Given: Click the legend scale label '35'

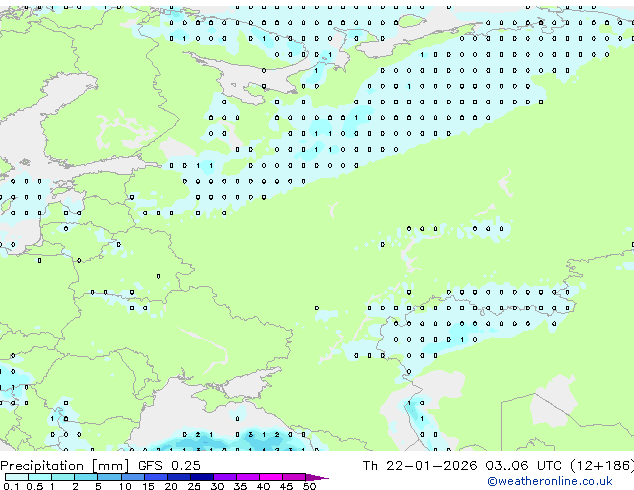Looking at the screenshot, I should click(240, 486).
